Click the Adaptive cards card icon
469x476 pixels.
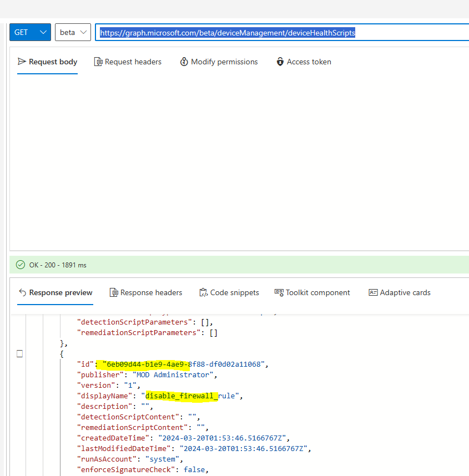pyautogui.click(x=373, y=292)
